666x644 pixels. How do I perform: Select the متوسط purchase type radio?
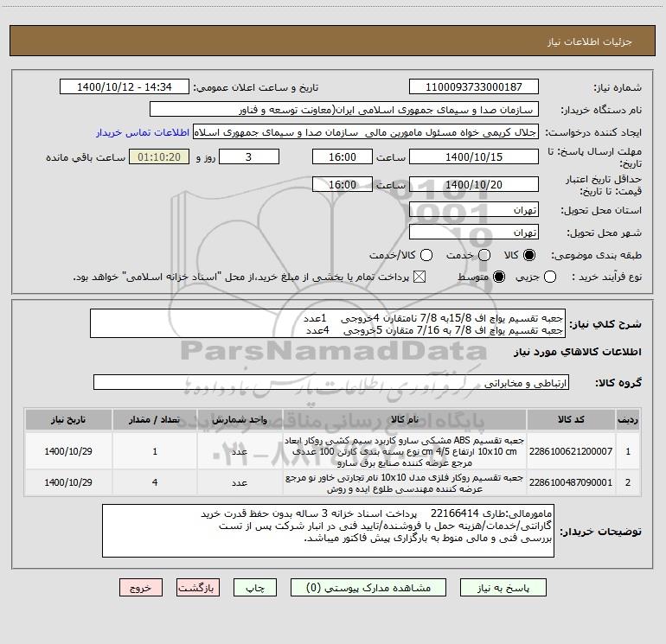(x=499, y=277)
